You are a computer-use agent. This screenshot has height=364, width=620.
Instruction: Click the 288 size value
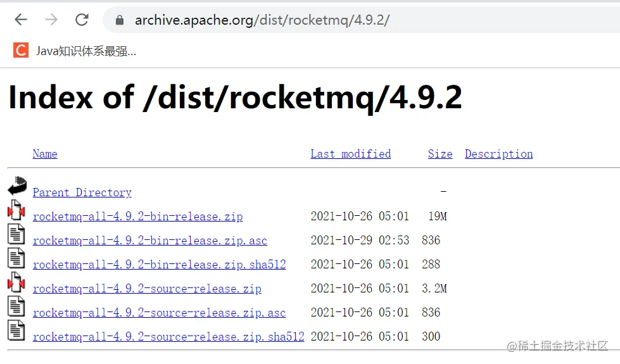(431, 265)
